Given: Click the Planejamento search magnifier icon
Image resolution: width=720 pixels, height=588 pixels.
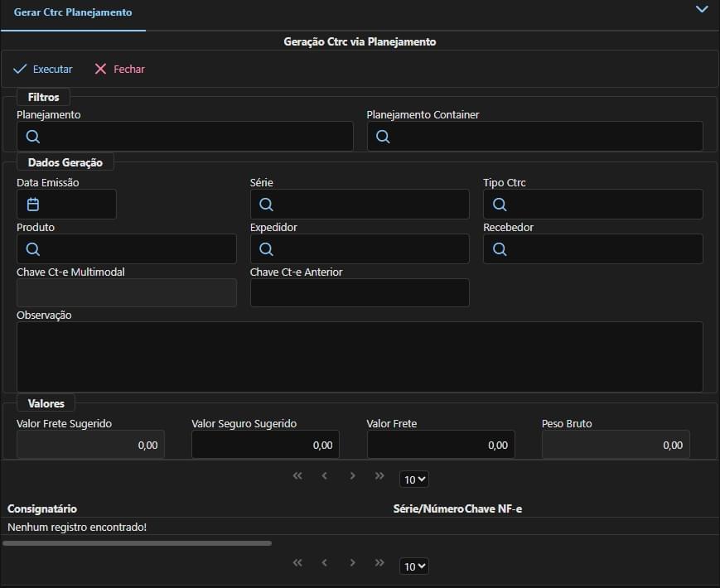Looking at the screenshot, I should [32, 137].
